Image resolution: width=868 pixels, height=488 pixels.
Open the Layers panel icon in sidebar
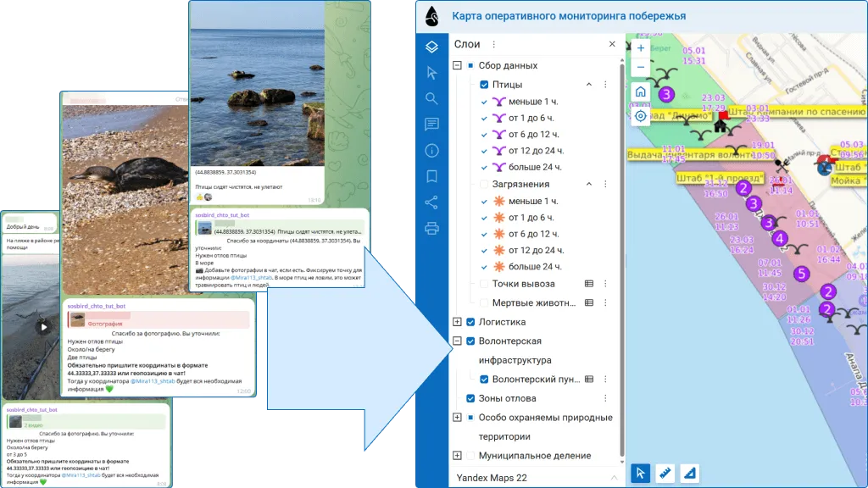432,48
